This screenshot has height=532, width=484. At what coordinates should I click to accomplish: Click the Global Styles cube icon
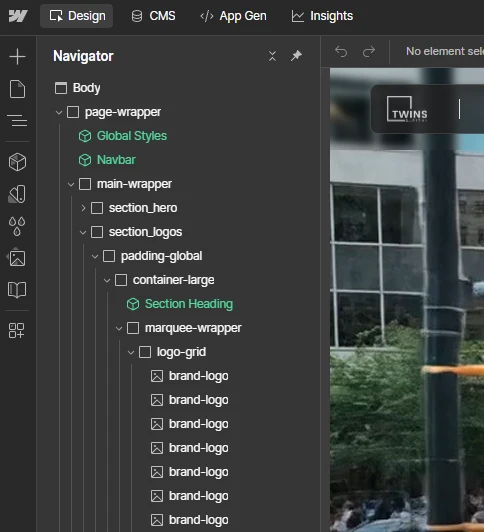pyautogui.click(x=85, y=136)
